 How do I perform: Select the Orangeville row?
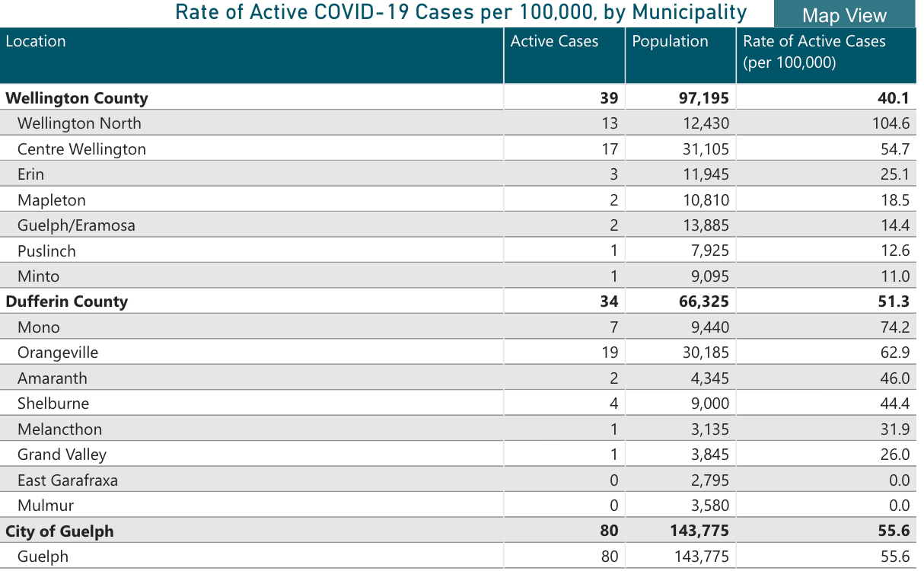click(58, 352)
